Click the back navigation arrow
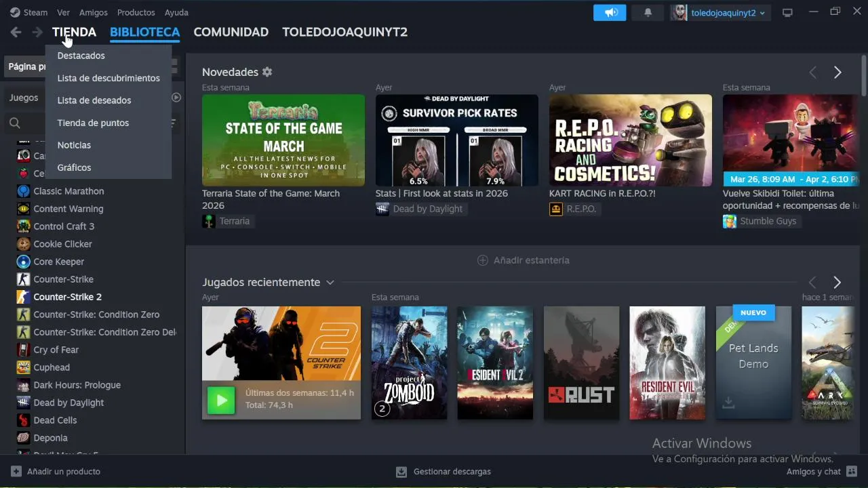Viewport: 868px width, 488px height. pyautogui.click(x=16, y=32)
